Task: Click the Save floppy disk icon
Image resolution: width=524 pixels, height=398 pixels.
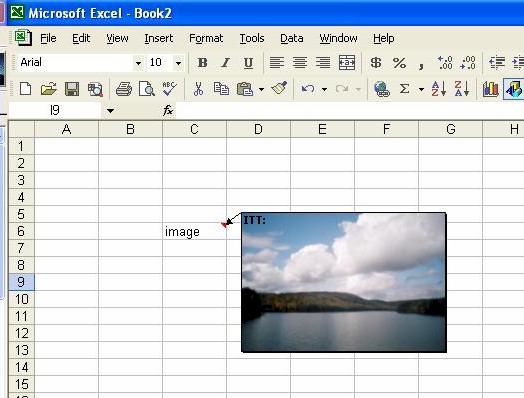Action: click(72, 89)
